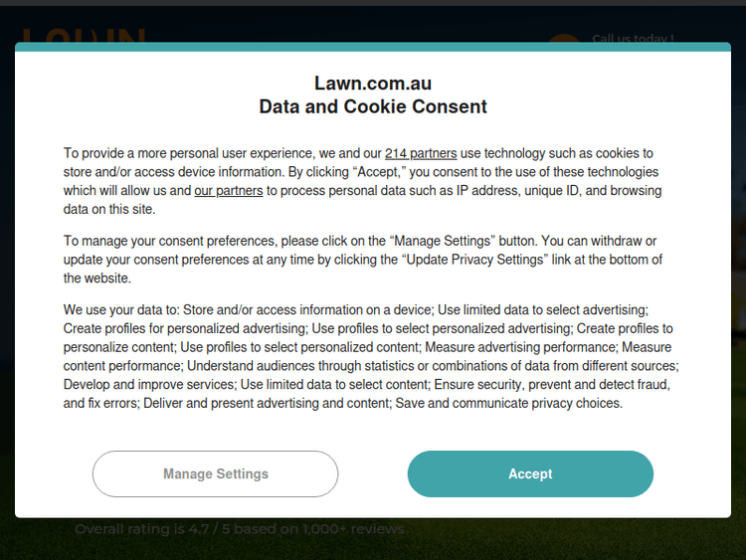Click the dimmed page area left of dialog

(7, 298)
